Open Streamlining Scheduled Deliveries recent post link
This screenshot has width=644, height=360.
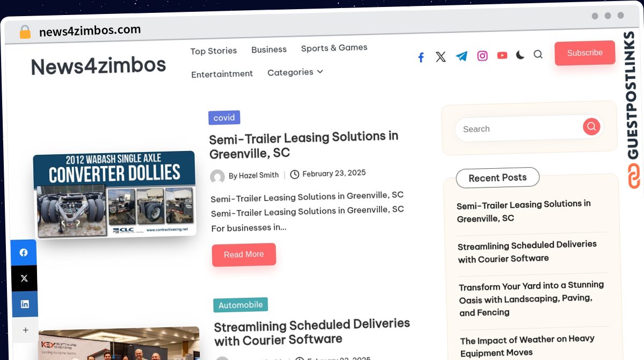[x=527, y=251]
